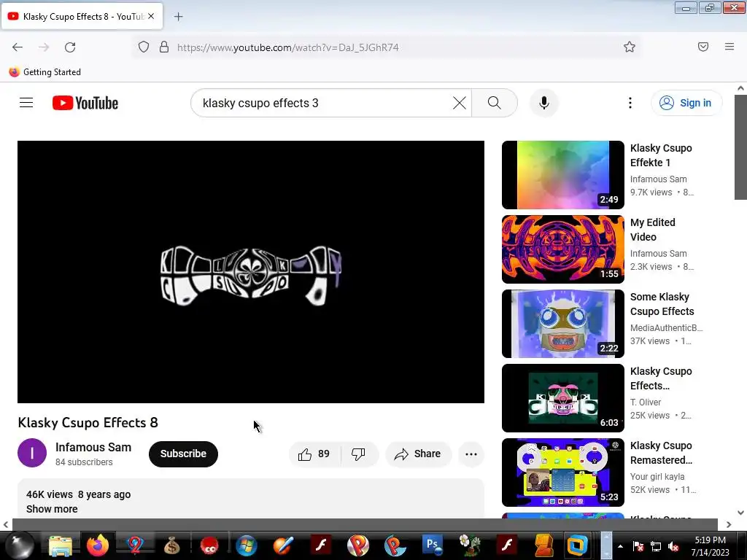Open more actions ellipsis under video

tap(471, 454)
